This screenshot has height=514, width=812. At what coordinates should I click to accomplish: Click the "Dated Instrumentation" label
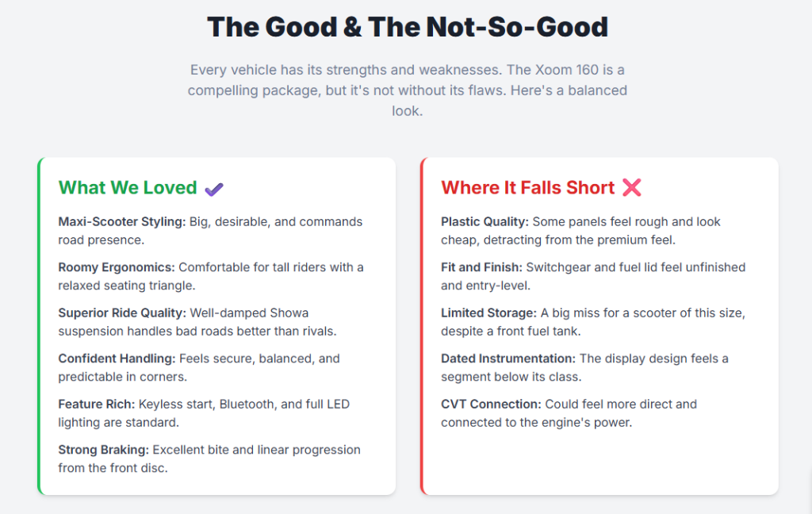click(x=507, y=359)
